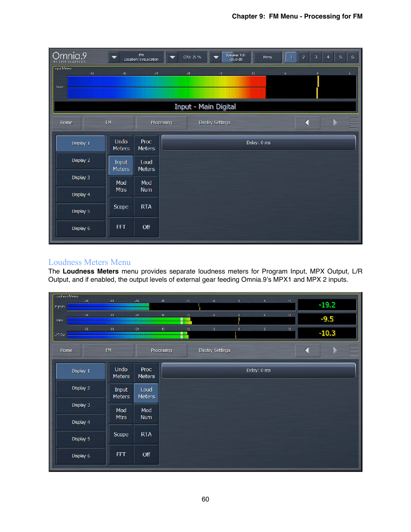Select Display 6 in lower screenshot

tap(81, 456)
